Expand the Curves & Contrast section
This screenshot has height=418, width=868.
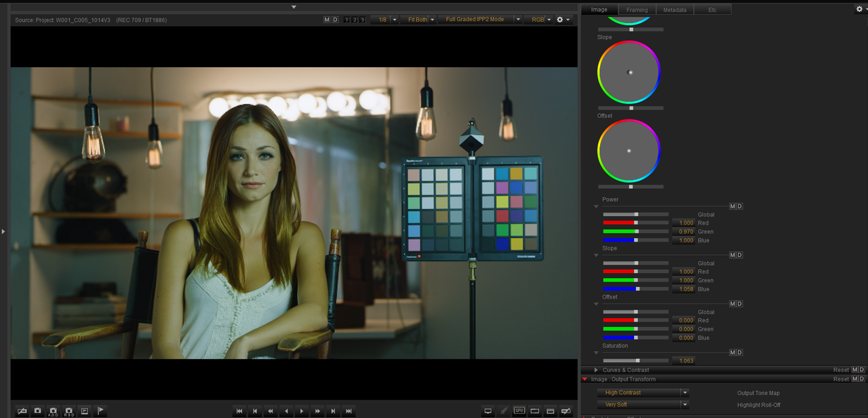click(596, 370)
